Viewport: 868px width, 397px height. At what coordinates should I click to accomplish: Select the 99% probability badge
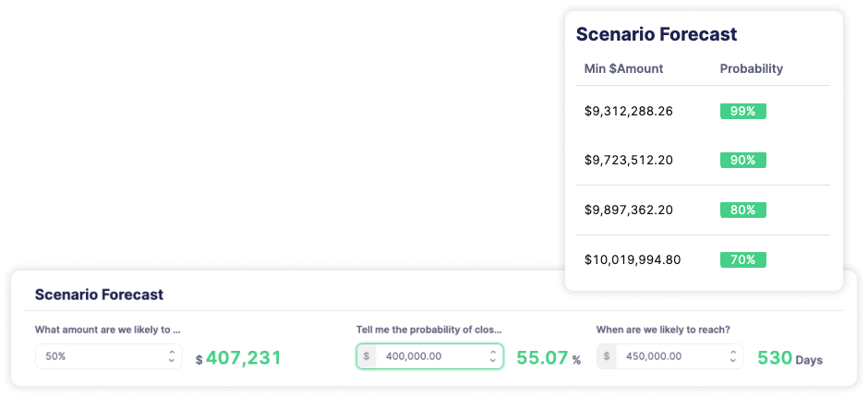point(743,112)
